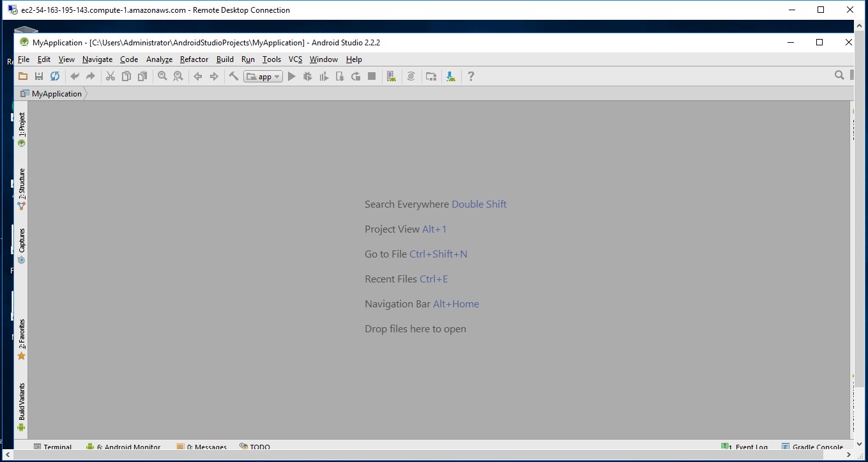Screen dimensions: 868x462
Task: Click the Search Everywhere magnifier icon
Action: point(839,75)
